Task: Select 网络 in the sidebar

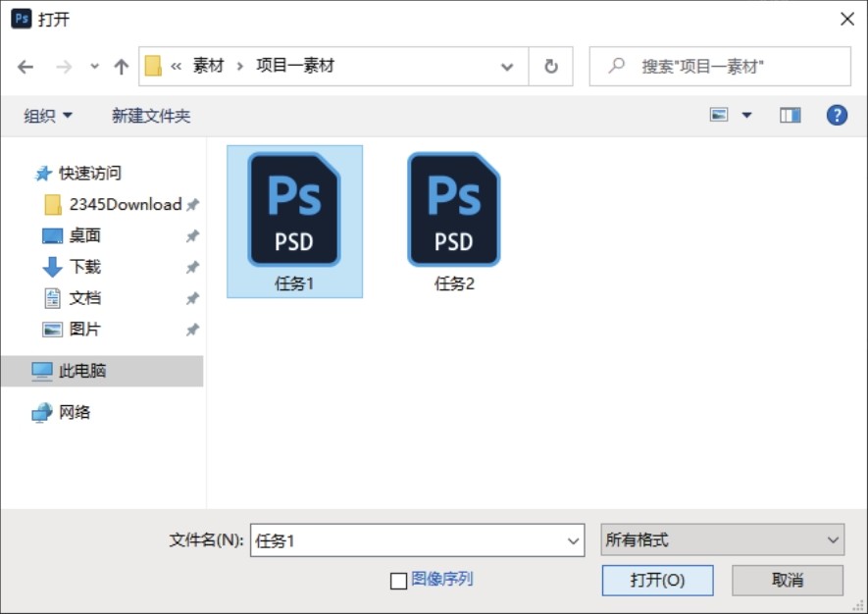Action: (x=75, y=413)
